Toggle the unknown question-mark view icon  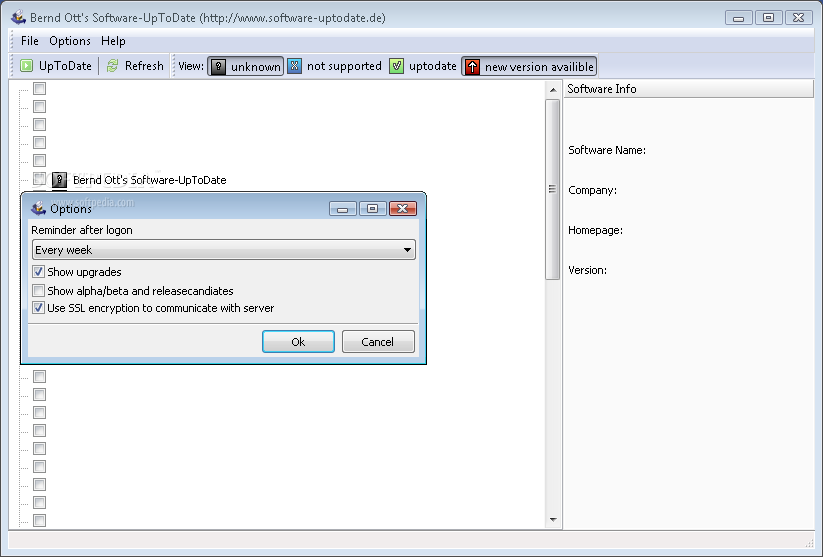point(218,67)
